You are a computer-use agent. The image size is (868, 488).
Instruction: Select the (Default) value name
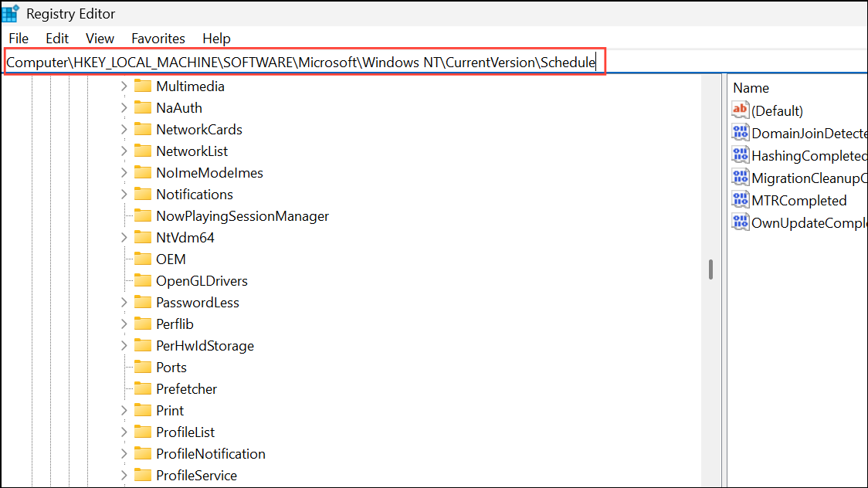coord(777,111)
